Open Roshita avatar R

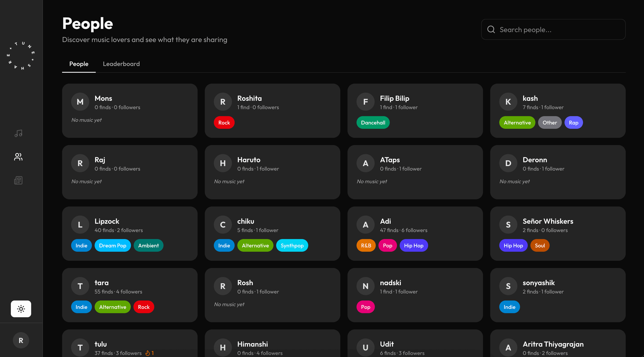[223, 102]
